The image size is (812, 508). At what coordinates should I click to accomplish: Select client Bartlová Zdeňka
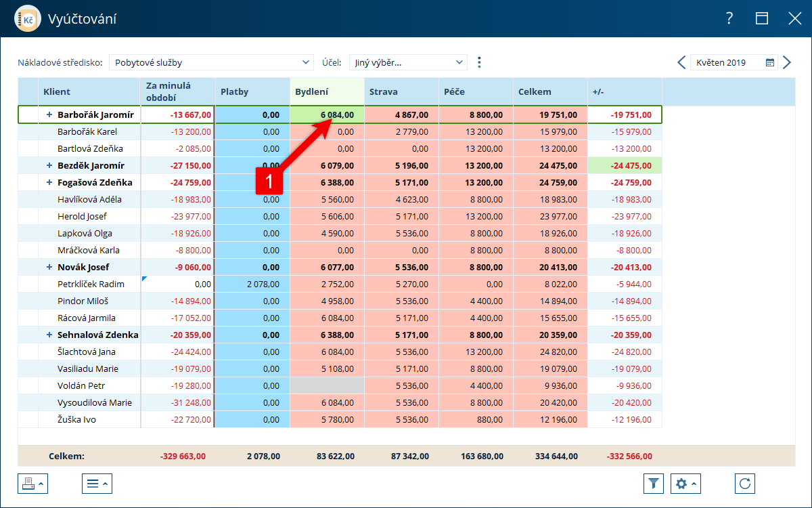(x=90, y=149)
